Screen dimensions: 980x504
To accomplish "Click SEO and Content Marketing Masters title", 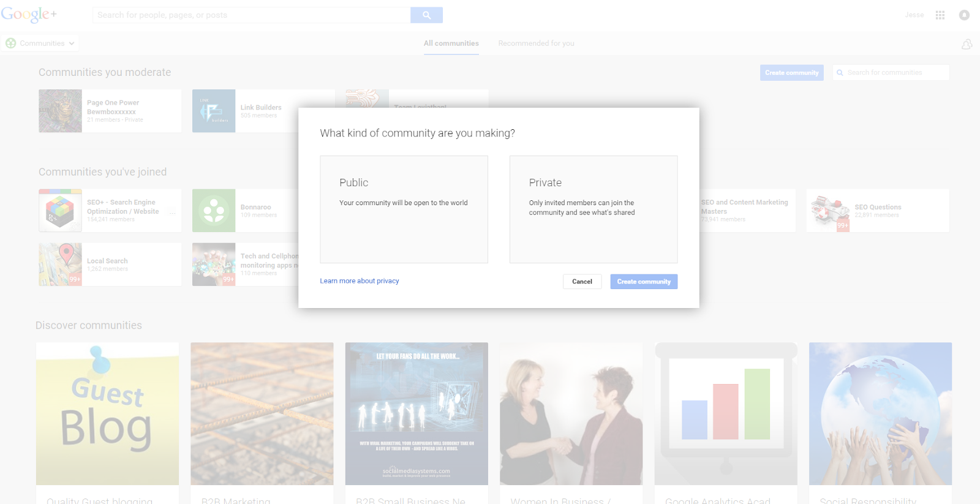I will pyautogui.click(x=744, y=207).
